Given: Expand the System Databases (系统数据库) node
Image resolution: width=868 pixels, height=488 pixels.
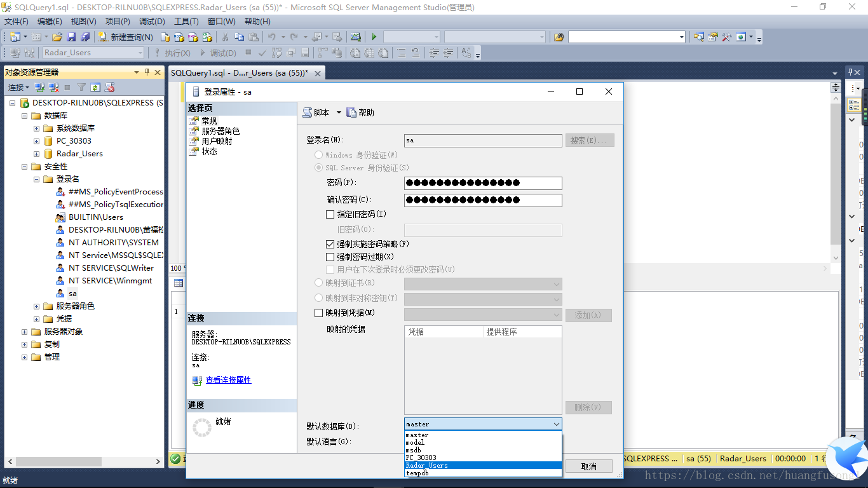Looking at the screenshot, I should (37, 128).
